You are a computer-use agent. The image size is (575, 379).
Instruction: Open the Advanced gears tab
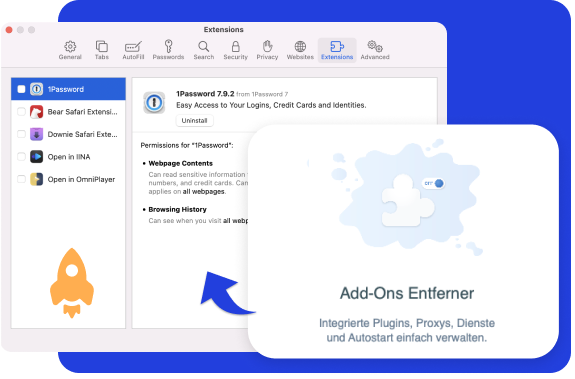375,51
